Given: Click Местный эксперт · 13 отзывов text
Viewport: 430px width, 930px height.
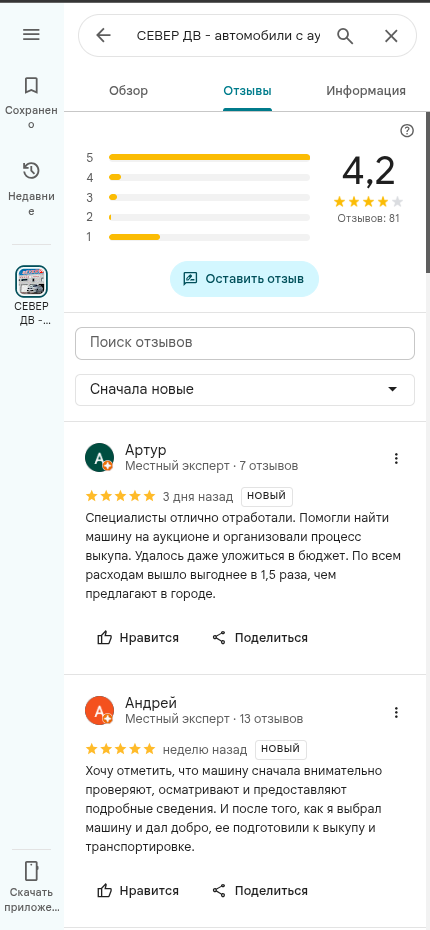Looking at the screenshot, I should [x=214, y=719].
